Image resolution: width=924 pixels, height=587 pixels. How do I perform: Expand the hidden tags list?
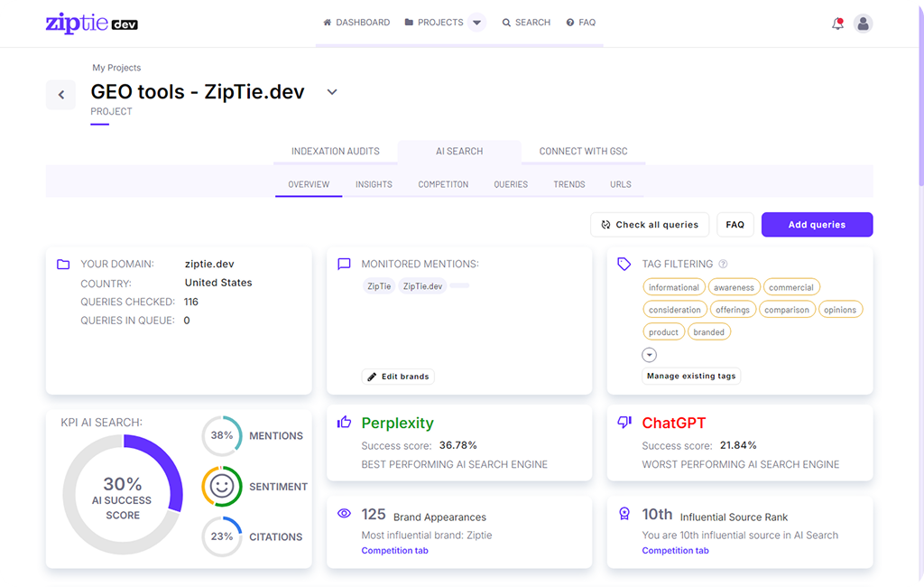point(651,354)
